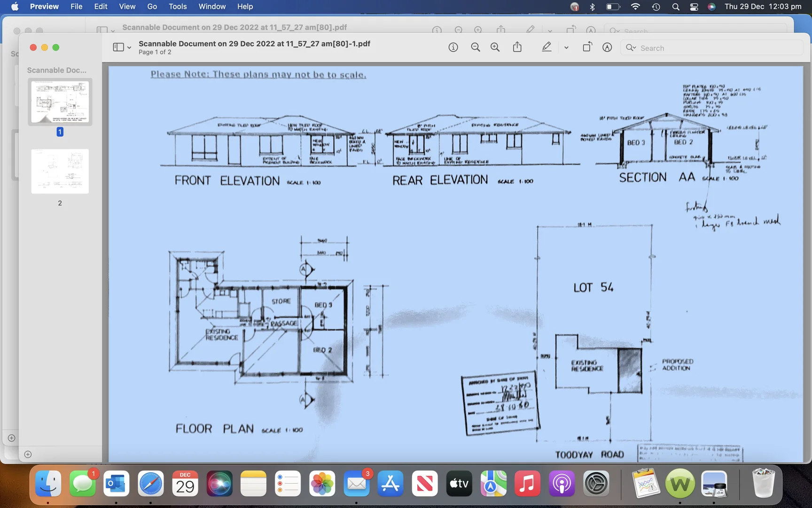
Task: Zoom in using the magnifier plus icon
Action: pos(495,48)
